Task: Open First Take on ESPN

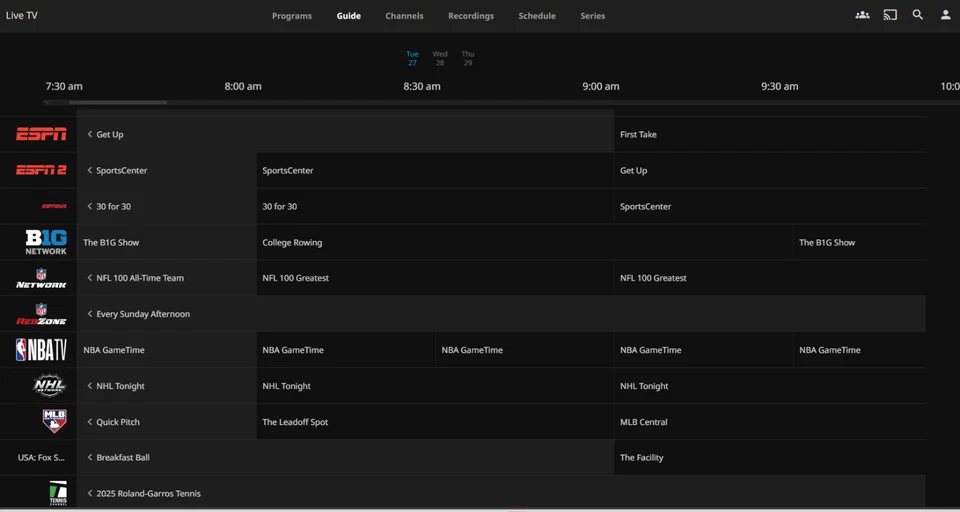Action: point(770,134)
